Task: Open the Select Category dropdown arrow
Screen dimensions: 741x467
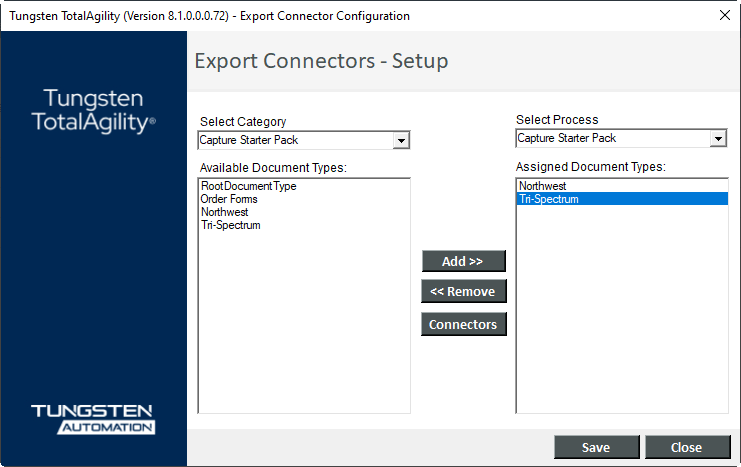Action: tap(401, 141)
